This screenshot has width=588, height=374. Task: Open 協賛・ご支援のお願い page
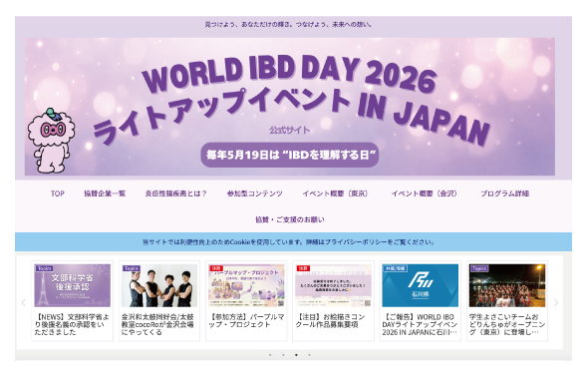click(290, 219)
